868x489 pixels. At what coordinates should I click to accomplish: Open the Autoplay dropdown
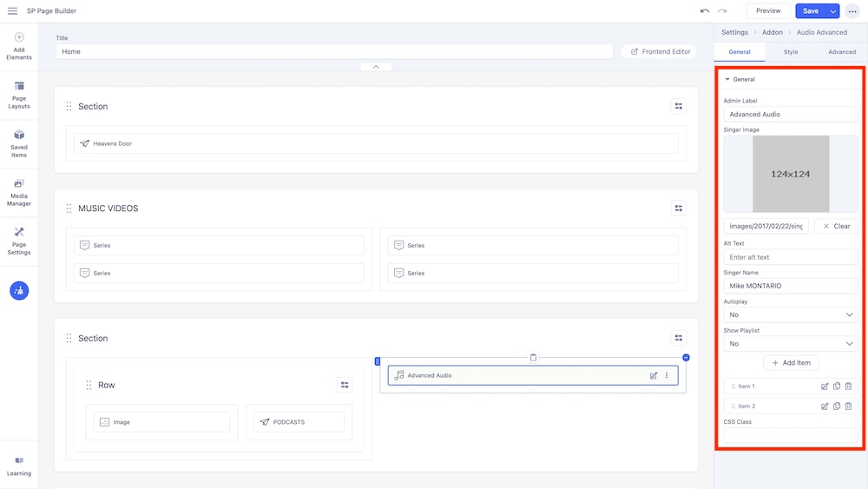point(790,315)
